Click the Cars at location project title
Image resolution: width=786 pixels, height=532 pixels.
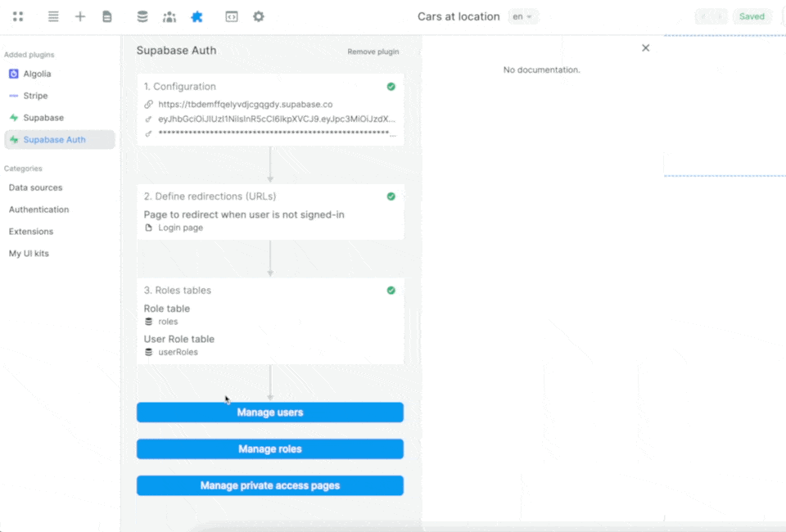(458, 16)
